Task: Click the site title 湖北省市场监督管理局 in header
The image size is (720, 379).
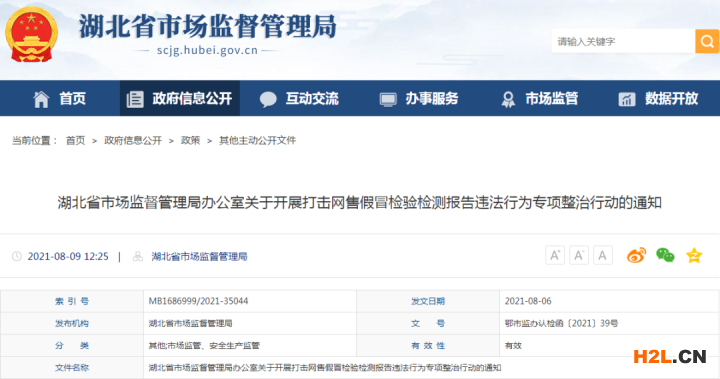Action: 208,26
